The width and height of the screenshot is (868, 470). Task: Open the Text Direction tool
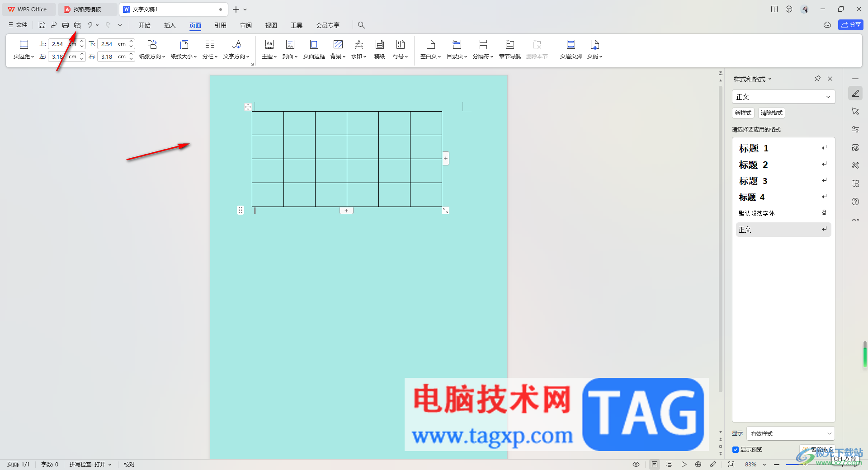(236, 49)
